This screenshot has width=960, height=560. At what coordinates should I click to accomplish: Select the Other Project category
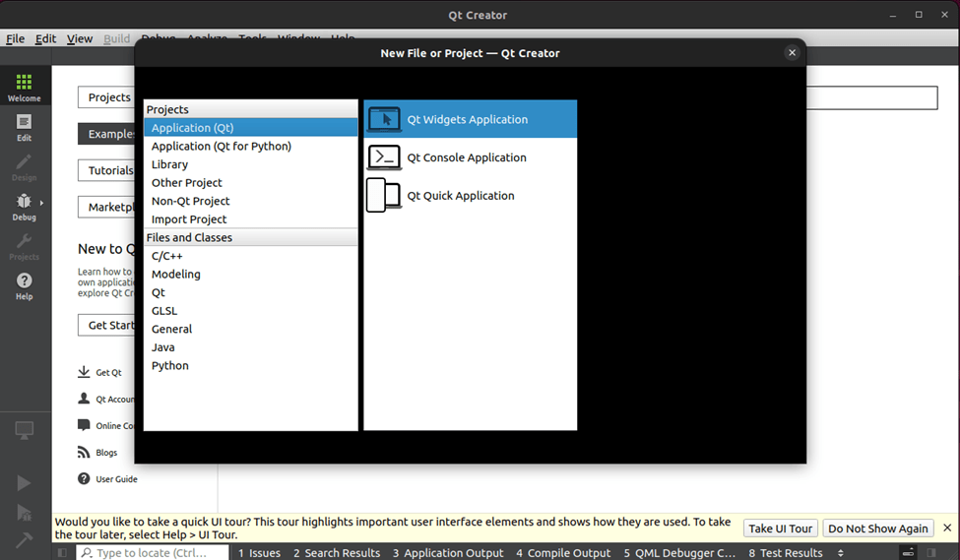(251, 182)
